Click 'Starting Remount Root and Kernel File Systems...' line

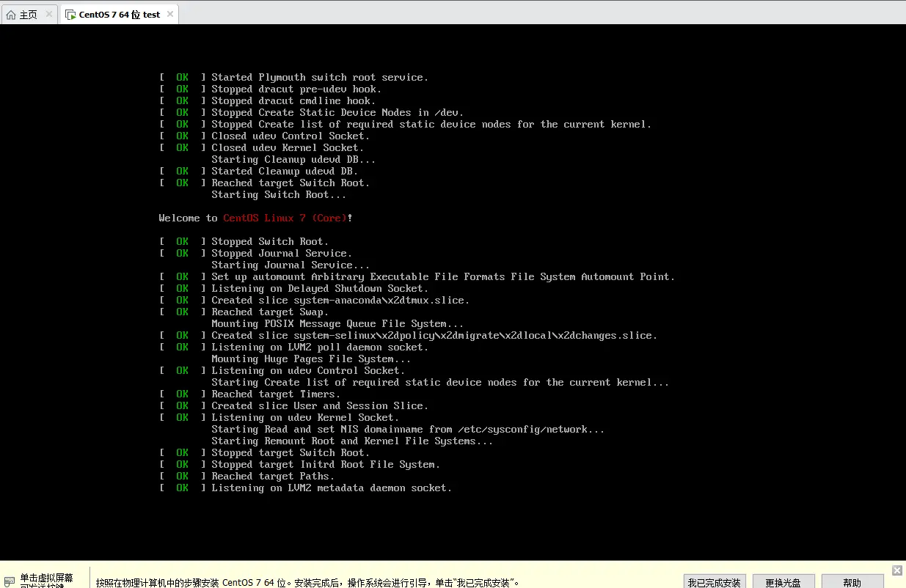[x=352, y=441]
